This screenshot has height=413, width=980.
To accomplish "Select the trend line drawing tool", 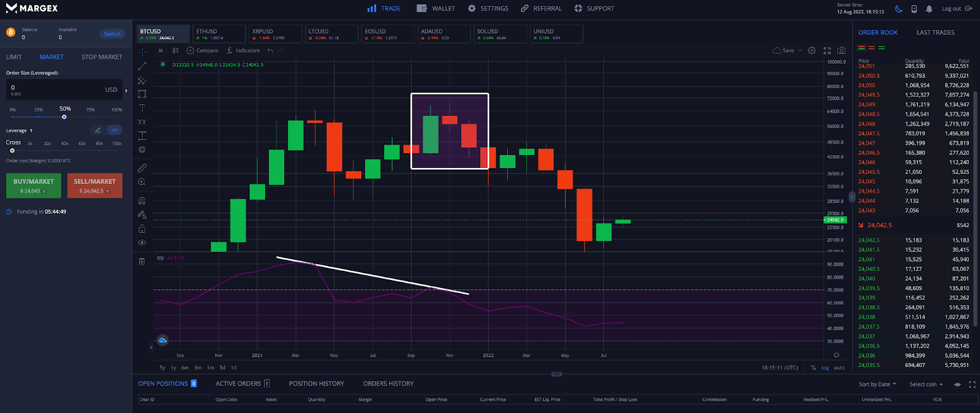I will pos(142,66).
